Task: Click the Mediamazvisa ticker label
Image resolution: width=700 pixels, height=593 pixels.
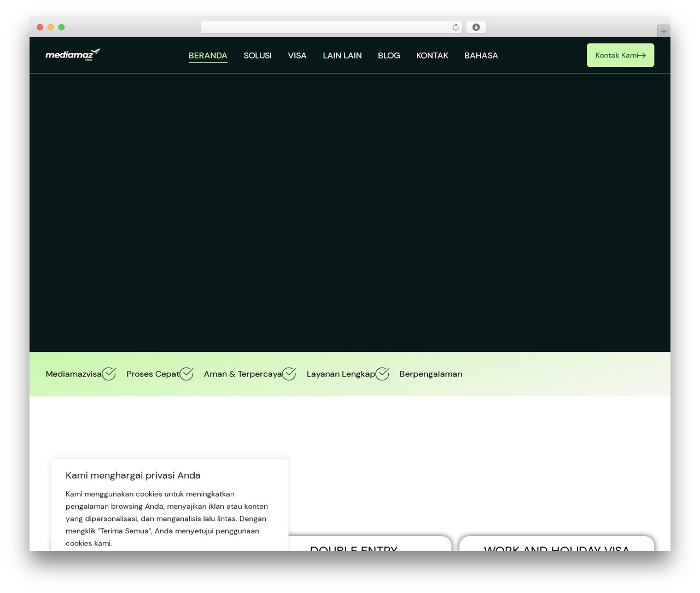Action: pyautogui.click(x=73, y=374)
